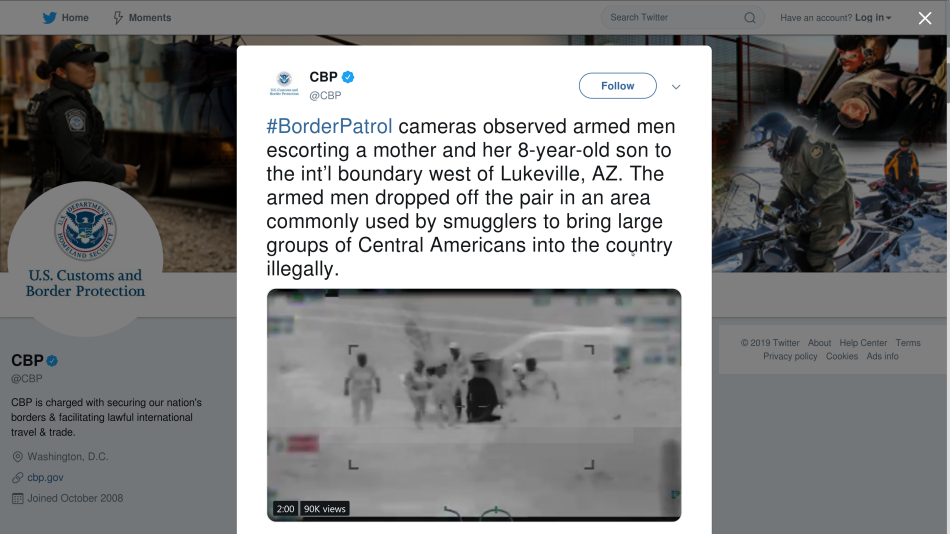
Task: Click the location pin icon for Washington, D.C.
Action: click(x=18, y=456)
